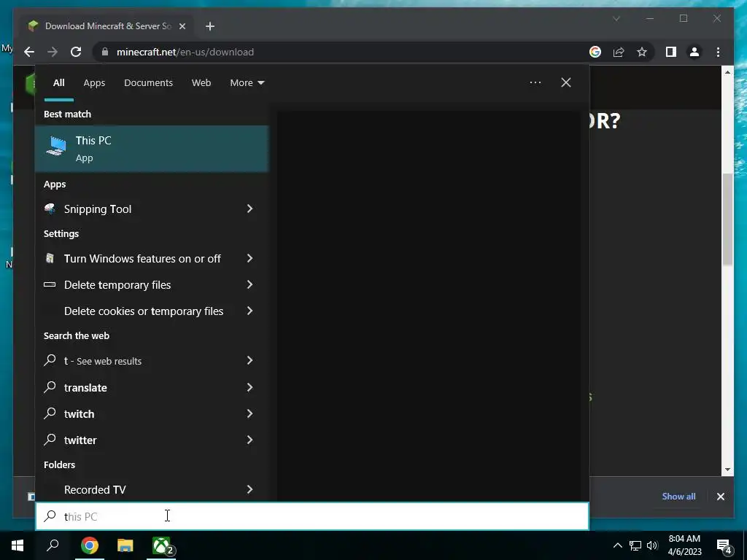
Task: Click the scrollbar up arrow
Action: coord(727,72)
